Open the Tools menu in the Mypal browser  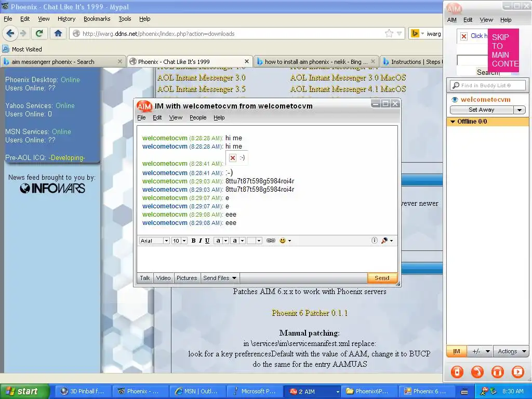125,19
